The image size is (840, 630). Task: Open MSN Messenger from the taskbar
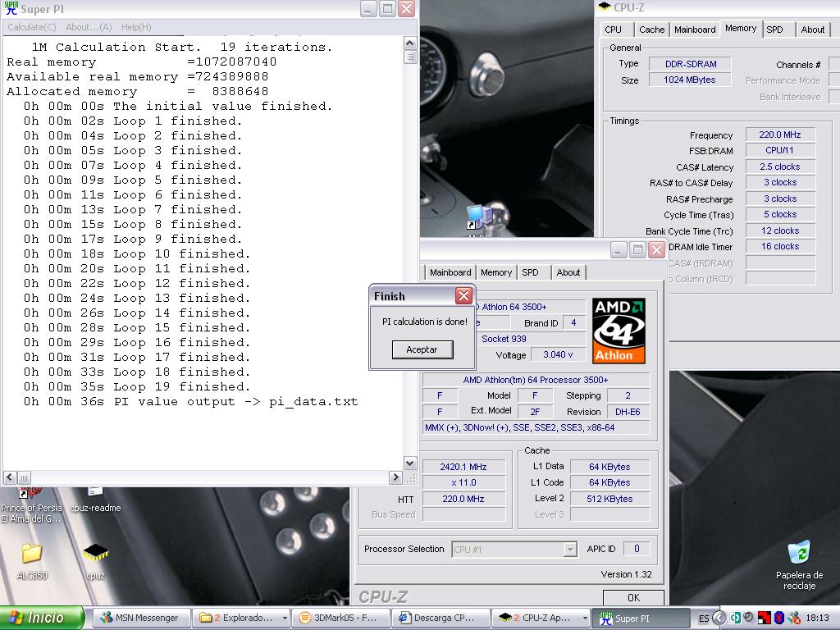tap(140, 619)
